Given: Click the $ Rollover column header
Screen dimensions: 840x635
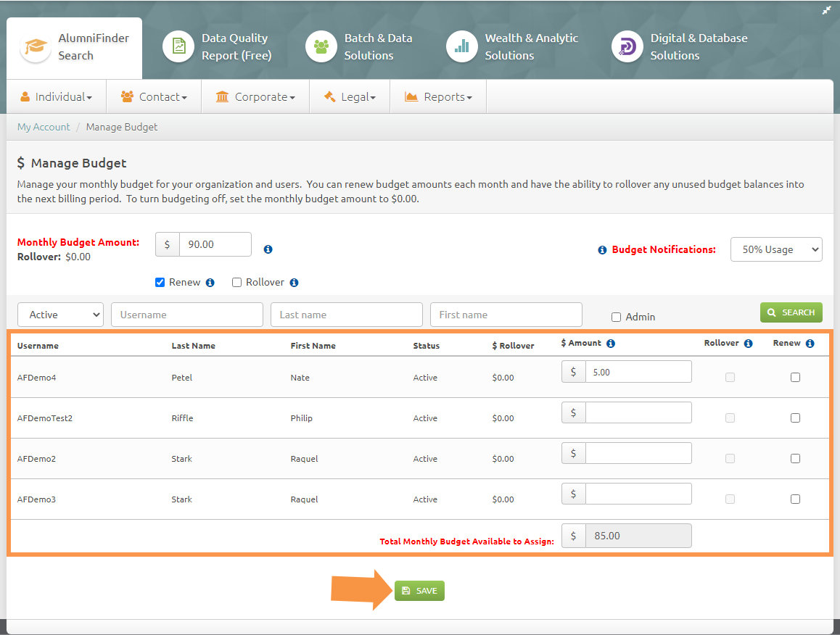Looking at the screenshot, I should (x=514, y=346).
